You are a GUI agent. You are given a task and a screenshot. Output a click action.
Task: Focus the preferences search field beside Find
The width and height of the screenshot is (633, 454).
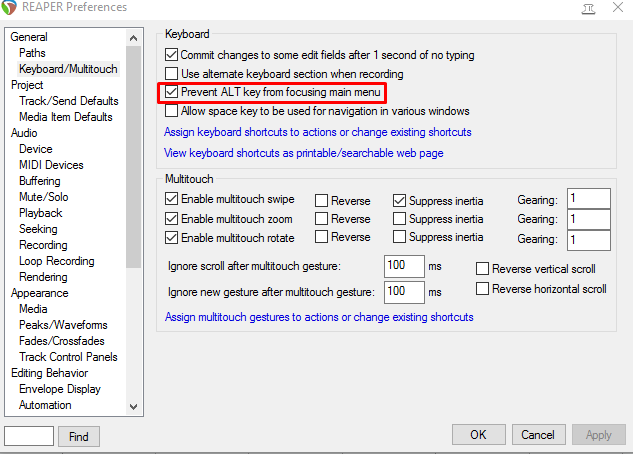coord(29,436)
